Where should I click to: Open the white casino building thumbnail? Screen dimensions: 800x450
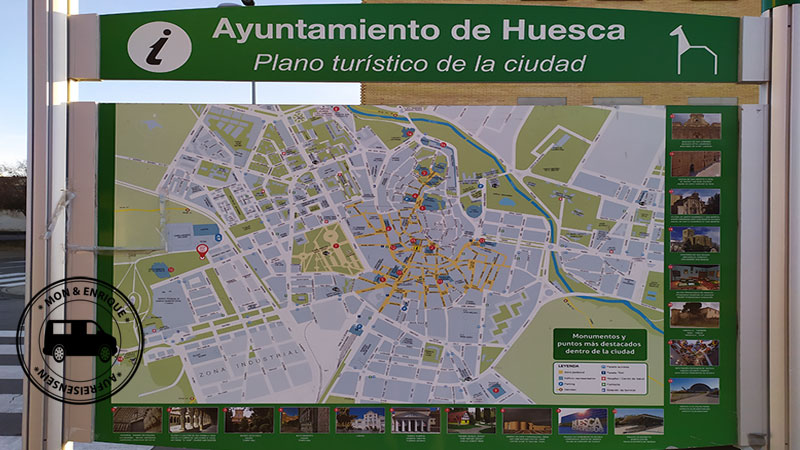pos(360,421)
